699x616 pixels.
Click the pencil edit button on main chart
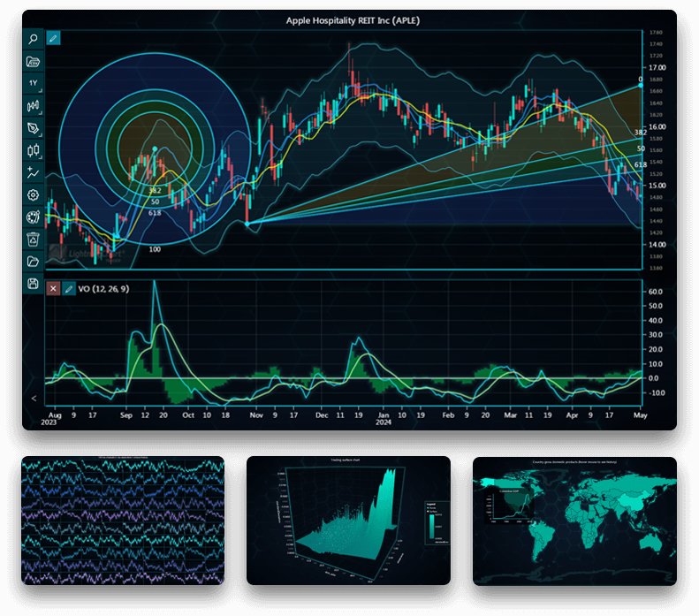[x=54, y=38]
